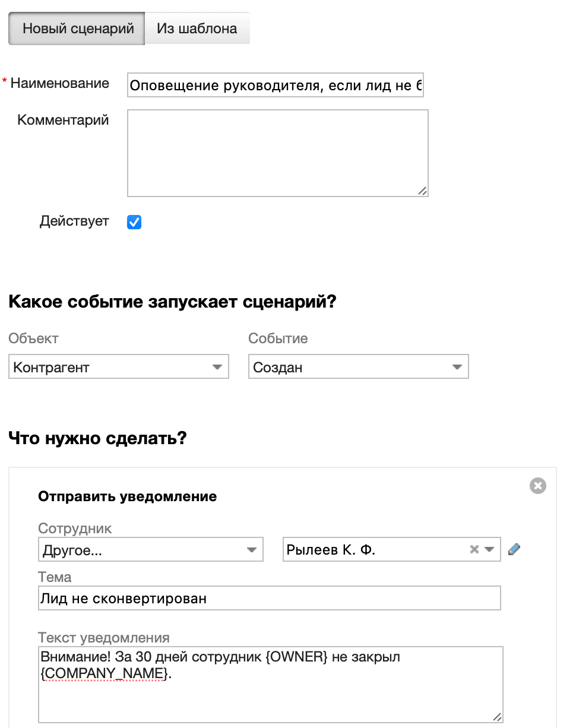
Task: Open the Событие dropdown
Action: click(359, 366)
